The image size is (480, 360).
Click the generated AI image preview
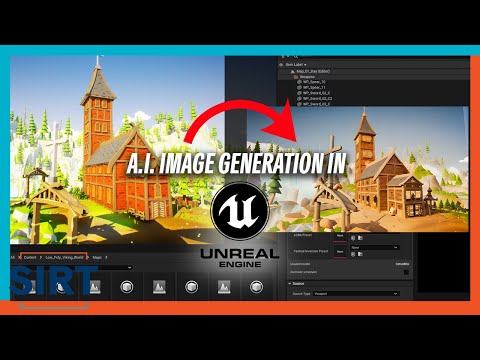pos(357,169)
